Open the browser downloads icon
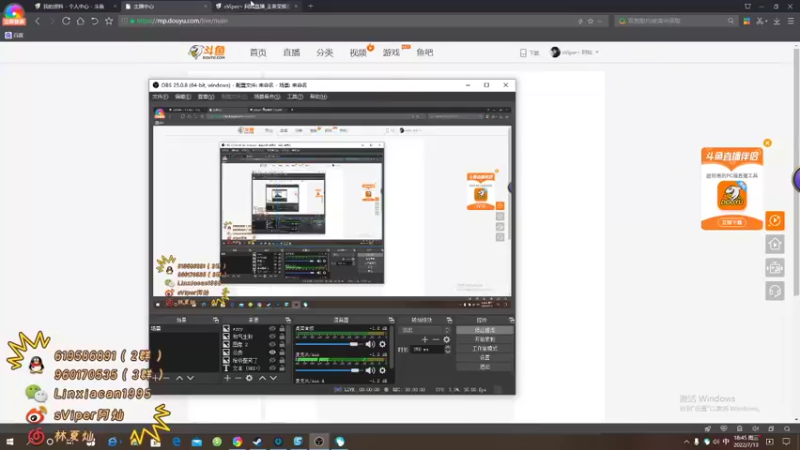 point(777,21)
